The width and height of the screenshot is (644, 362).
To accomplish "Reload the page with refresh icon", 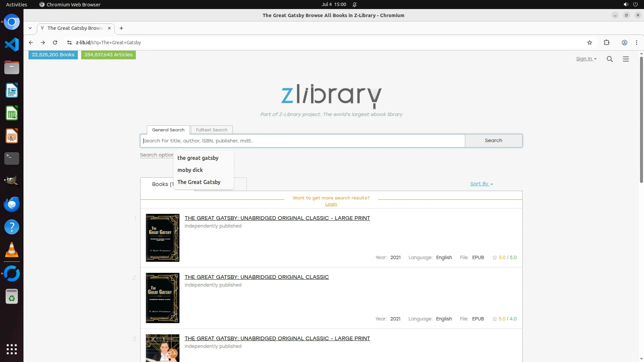I will [55, 43].
